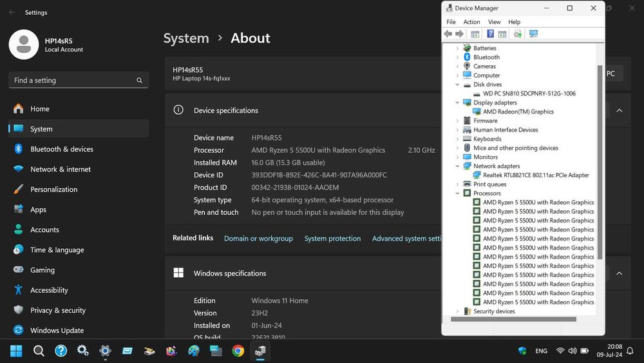
Task: Click the Windows Update sync icon
Action: click(x=19, y=330)
